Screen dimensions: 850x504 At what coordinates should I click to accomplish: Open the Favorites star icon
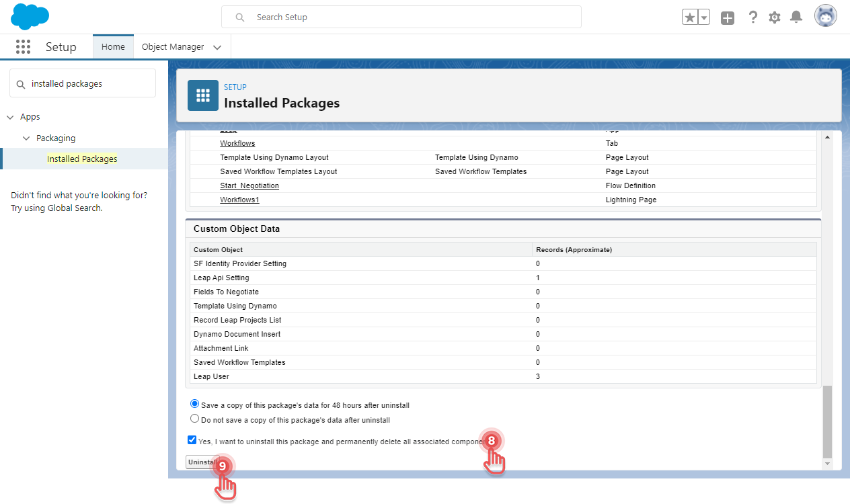coord(691,15)
